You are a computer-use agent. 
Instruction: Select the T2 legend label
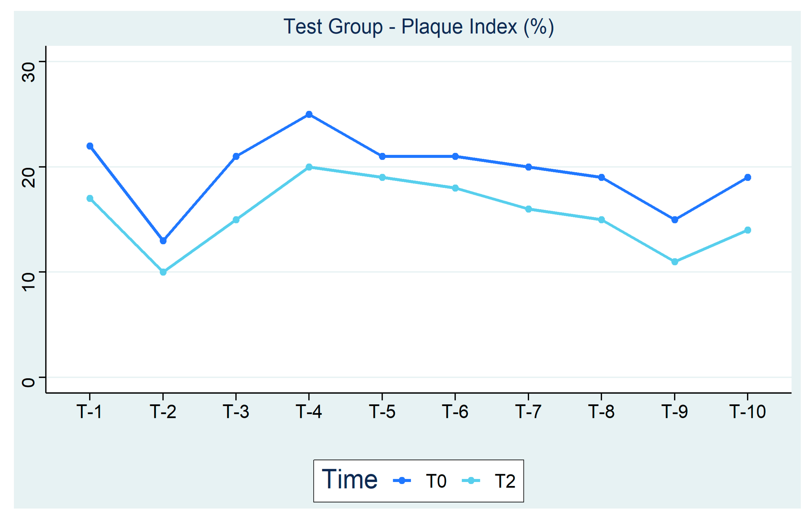click(505, 481)
